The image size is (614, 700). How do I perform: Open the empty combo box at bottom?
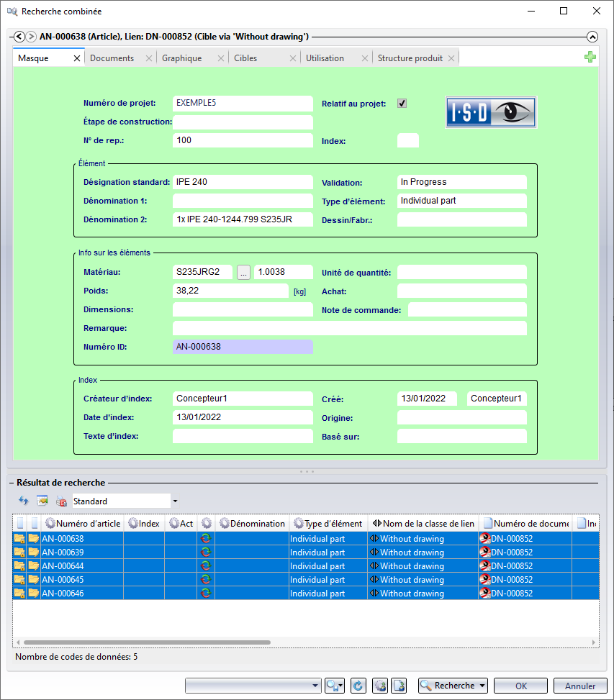pyautogui.click(x=315, y=686)
